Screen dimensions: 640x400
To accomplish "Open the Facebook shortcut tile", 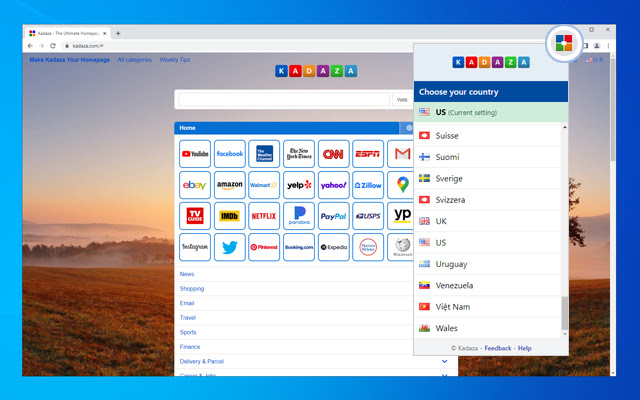I will (229, 154).
